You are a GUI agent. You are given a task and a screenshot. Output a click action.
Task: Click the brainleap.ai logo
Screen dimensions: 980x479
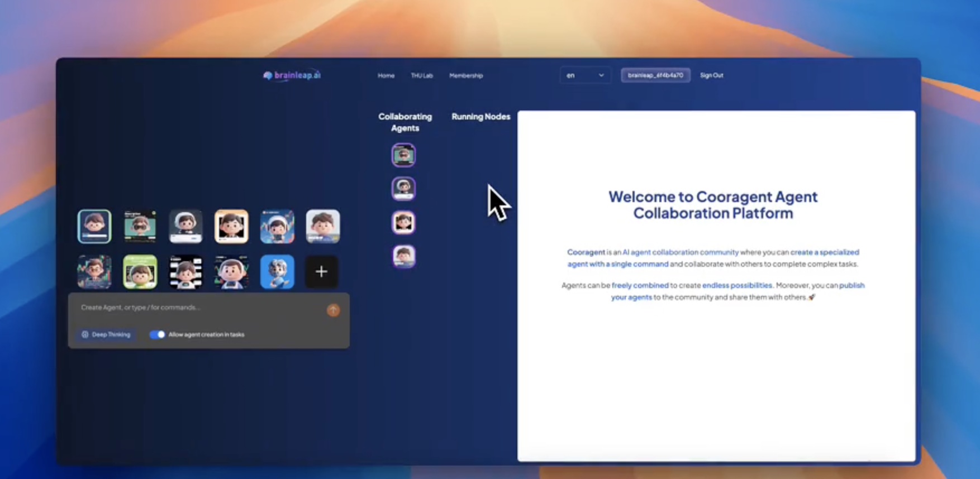(292, 75)
